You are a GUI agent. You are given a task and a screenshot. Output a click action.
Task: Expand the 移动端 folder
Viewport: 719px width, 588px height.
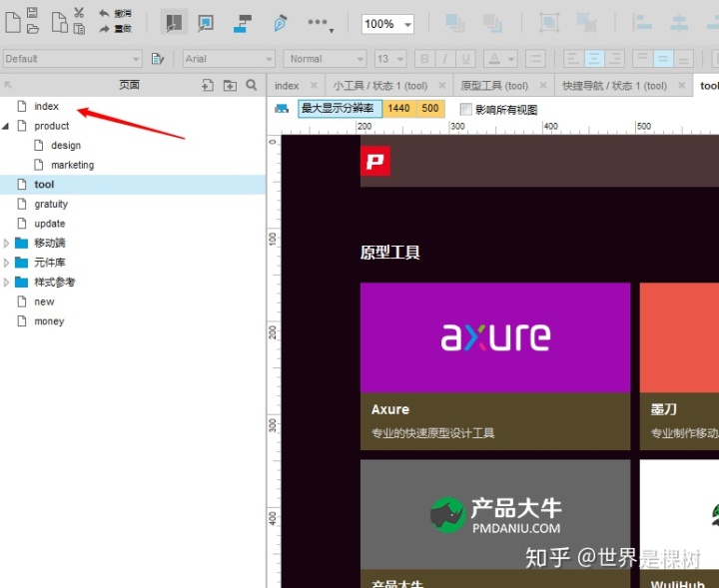pos(6,243)
